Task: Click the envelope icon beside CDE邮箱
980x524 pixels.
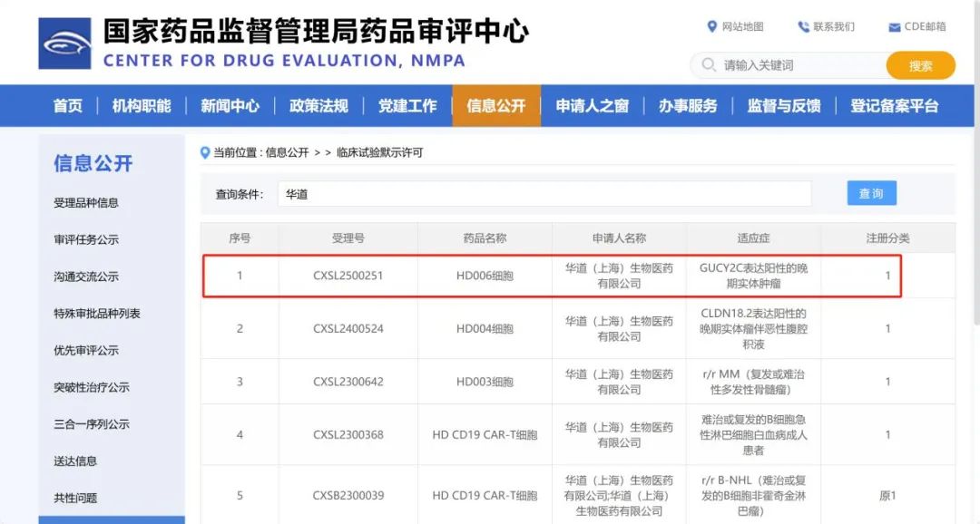Action: (x=893, y=26)
